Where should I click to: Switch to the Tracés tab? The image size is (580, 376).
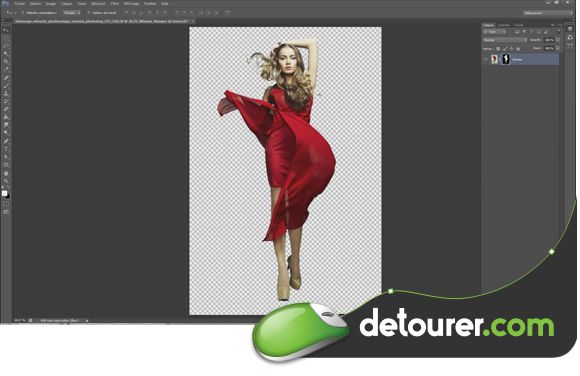[x=519, y=25]
